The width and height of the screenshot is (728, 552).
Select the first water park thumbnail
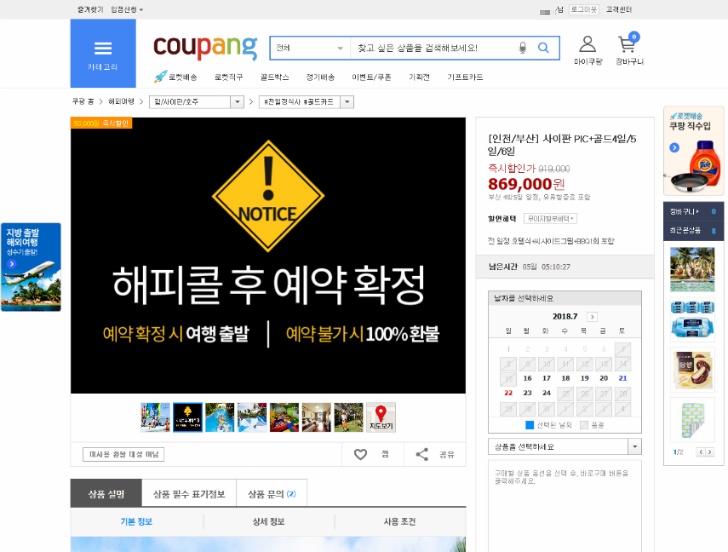(155, 417)
